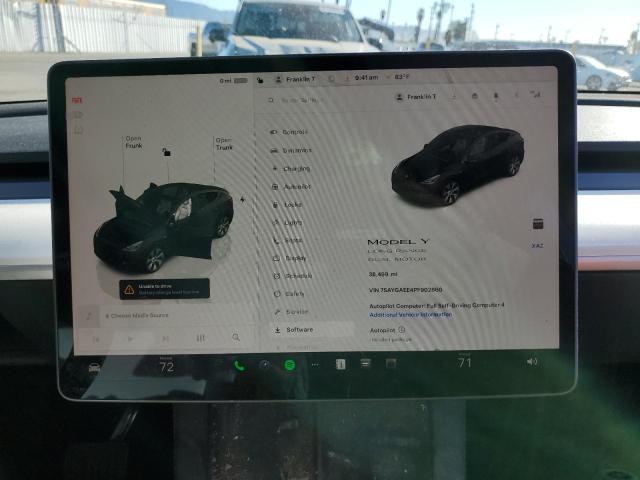Tap the charge port lightning icon
640x480 pixels.
click(243, 200)
